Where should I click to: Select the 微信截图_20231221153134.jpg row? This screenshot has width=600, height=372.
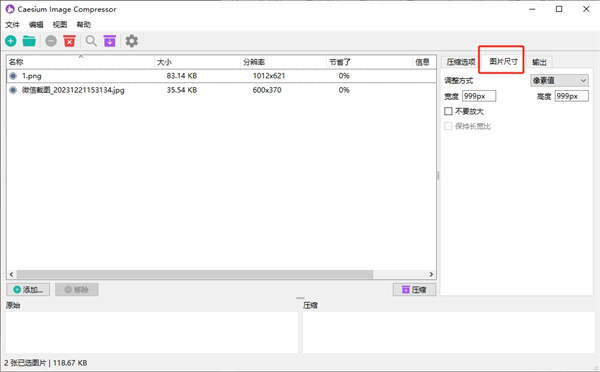click(x=221, y=90)
